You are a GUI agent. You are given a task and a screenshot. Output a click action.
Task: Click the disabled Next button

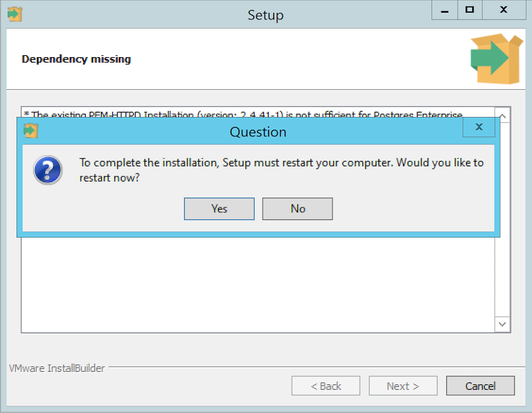[x=403, y=386]
